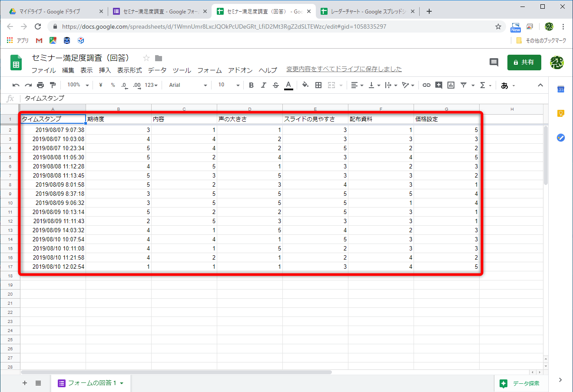This screenshot has height=392, width=573.
Task: Open the vertical align dropdown
Action: pos(374,85)
